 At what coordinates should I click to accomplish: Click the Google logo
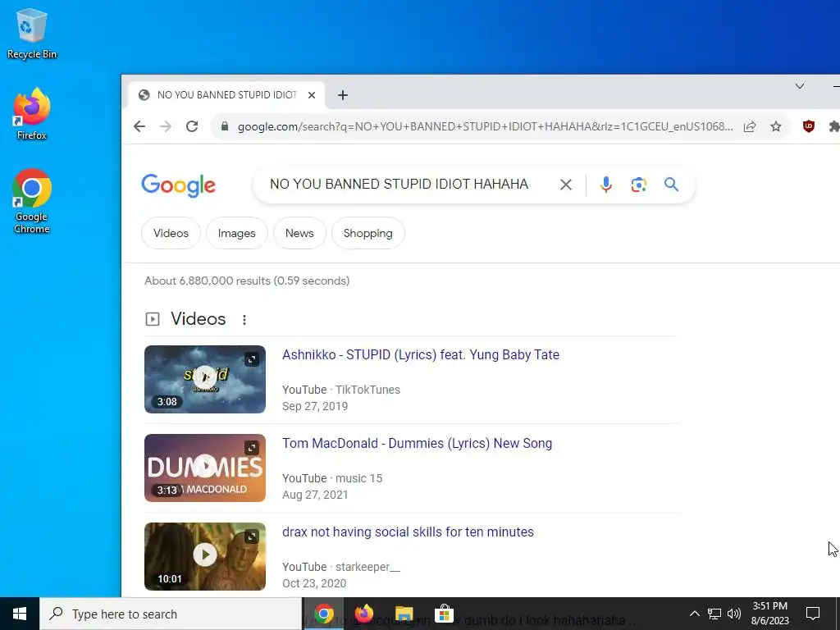(178, 185)
